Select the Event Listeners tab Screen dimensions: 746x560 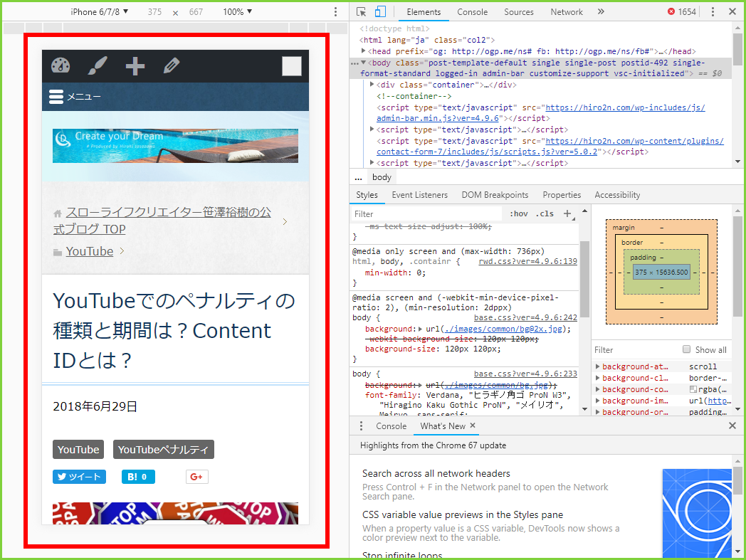point(420,194)
